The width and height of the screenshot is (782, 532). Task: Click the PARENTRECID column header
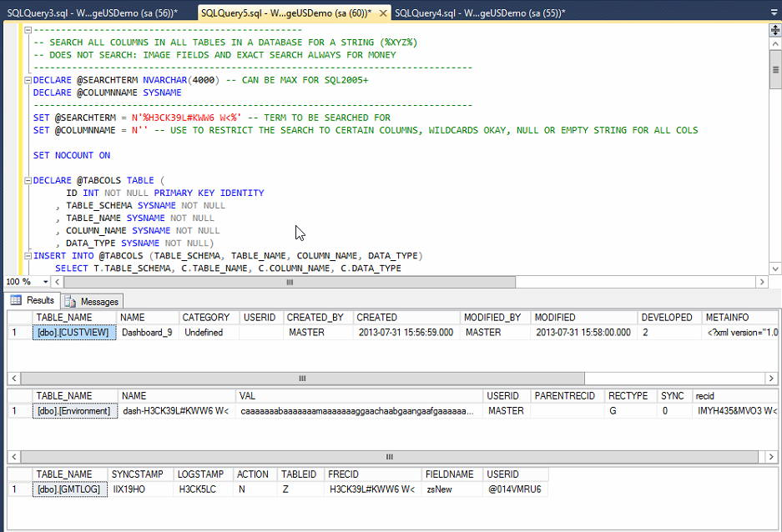tap(564, 396)
